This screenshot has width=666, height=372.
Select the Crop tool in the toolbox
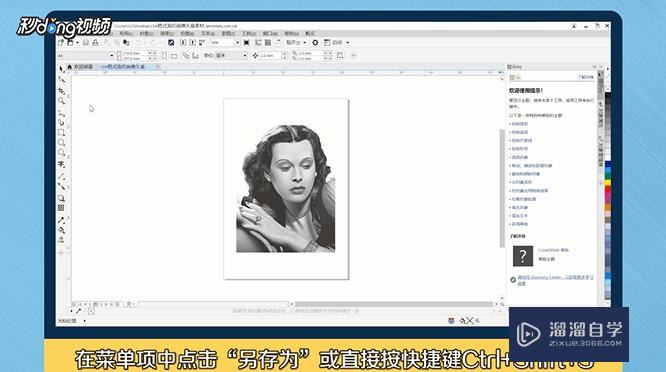(x=61, y=90)
